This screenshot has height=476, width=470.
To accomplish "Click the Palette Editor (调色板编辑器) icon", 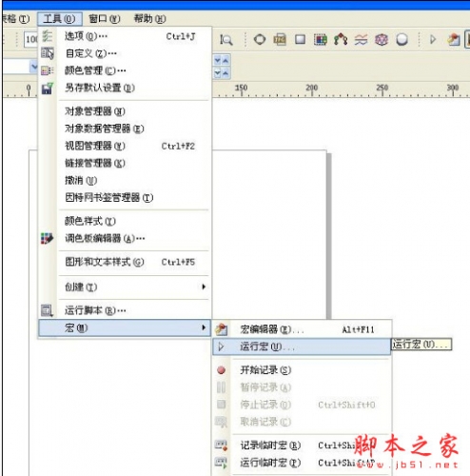I will pyautogui.click(x=47, y=238).
